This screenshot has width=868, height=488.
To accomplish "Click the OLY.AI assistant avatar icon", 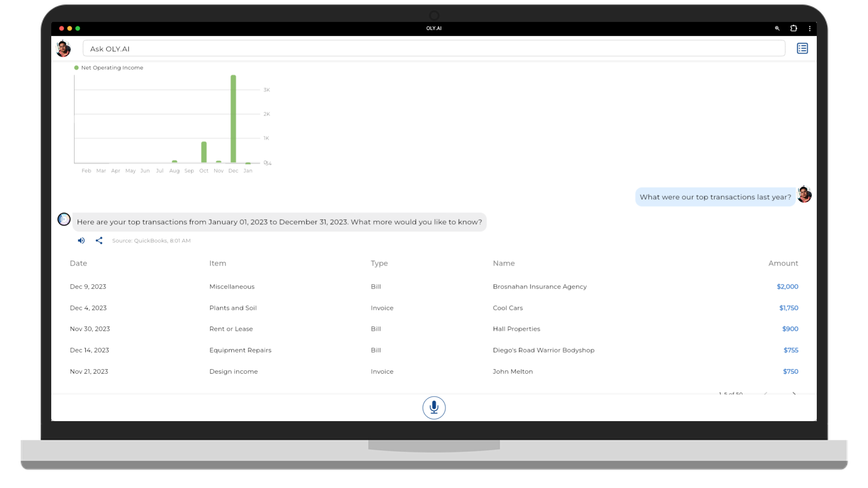I will (x=64, y=219).
